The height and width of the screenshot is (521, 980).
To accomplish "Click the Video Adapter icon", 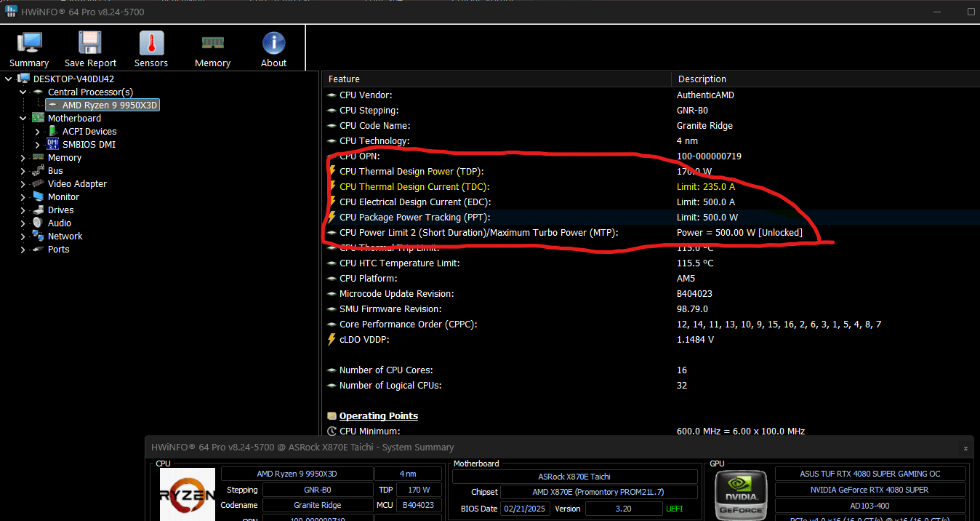I will [x=38, y=183].
